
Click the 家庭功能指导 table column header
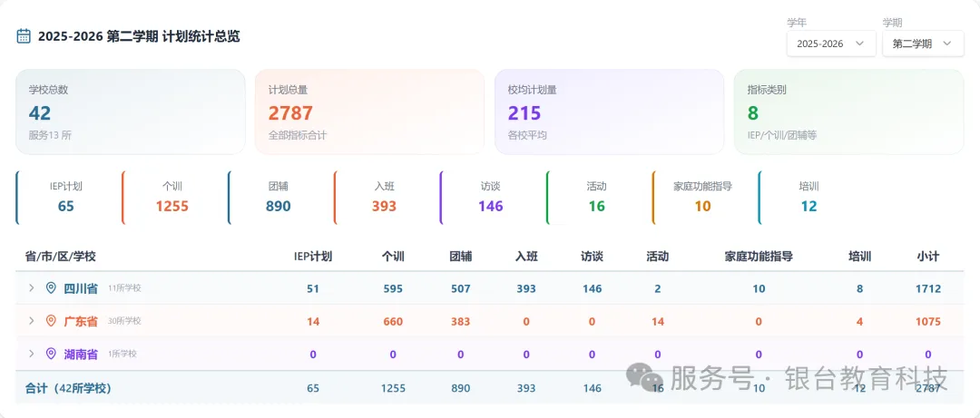pyautogui.click(x=759, y=257)
